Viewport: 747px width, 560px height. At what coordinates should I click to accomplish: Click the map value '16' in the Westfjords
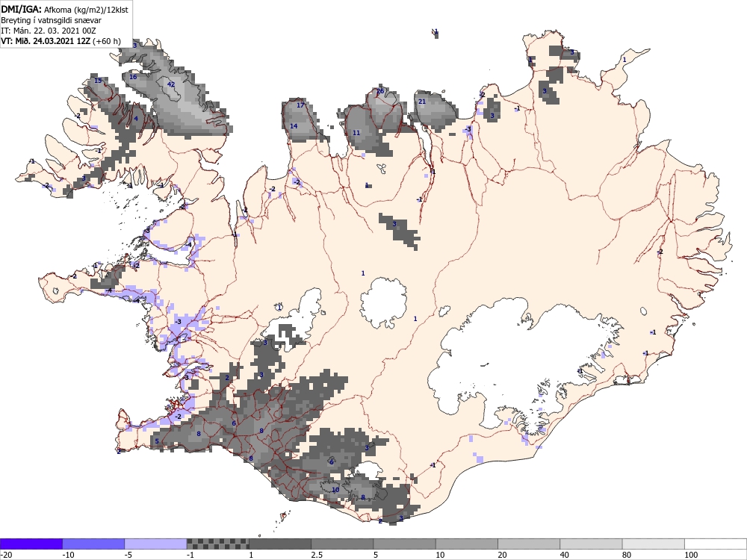point(133,77)
